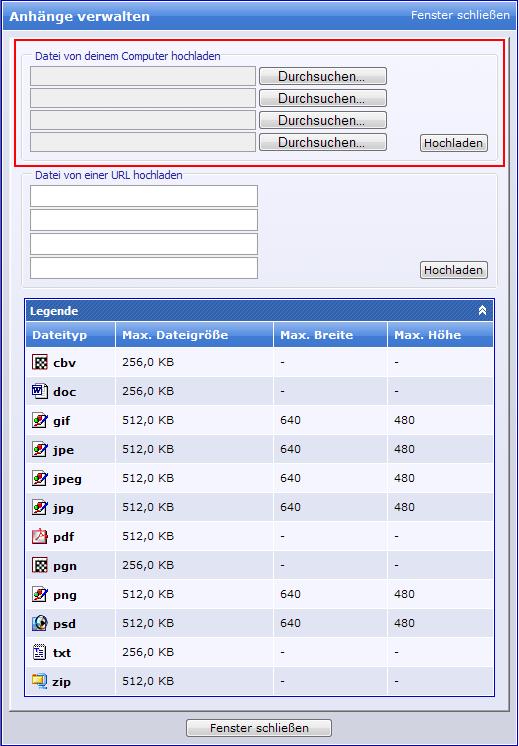Viewport: 519px width, 746px height.
Task: Collapse the Legende table section
Action: click(482, 311)
